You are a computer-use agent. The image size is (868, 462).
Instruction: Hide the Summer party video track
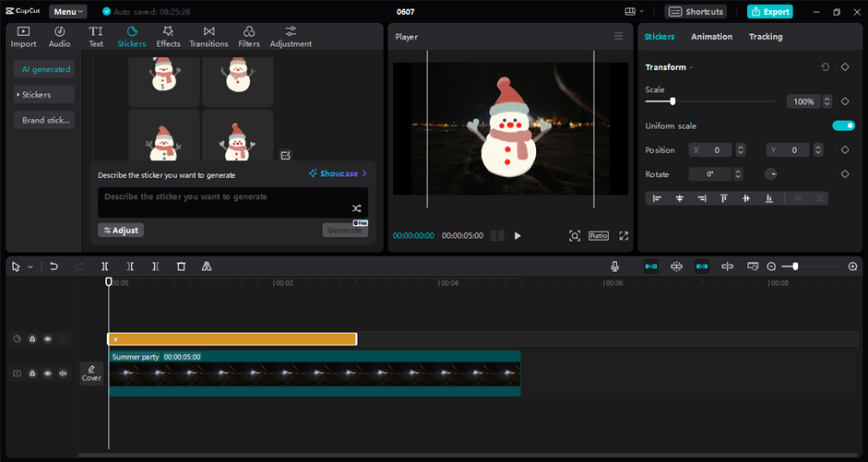point(48,373)
